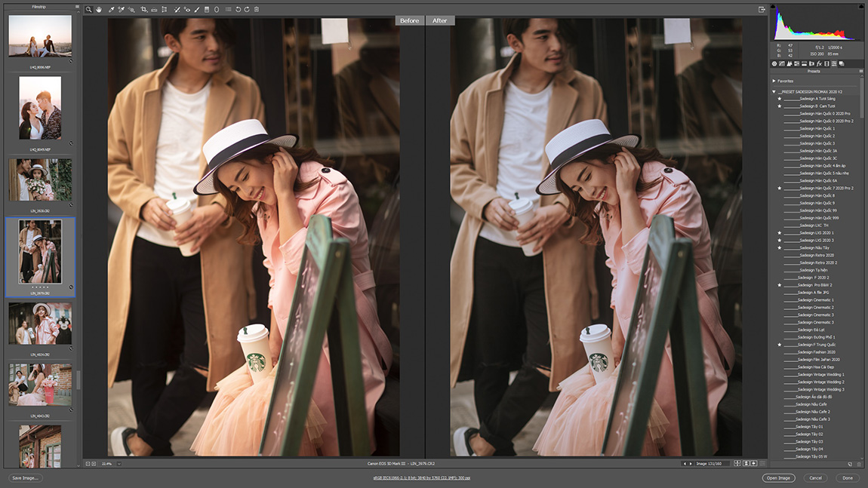The height and width of the screenshot is (488, 868).
Task: Open the Effects fx panel tab
Action: point(819,63)
